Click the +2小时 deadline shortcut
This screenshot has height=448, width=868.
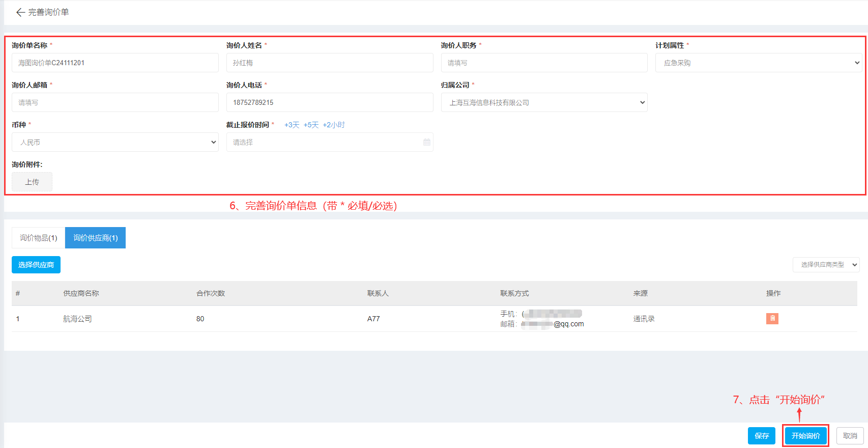point(334,125)
